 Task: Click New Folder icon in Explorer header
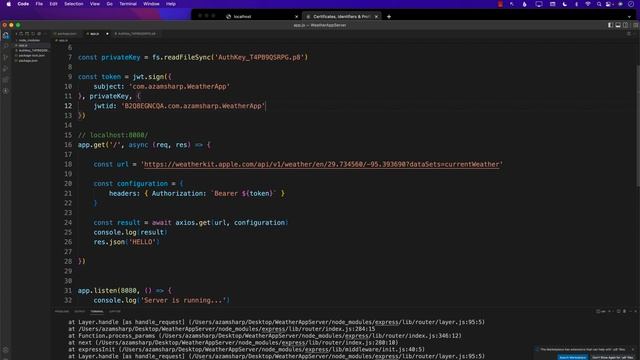point(27,34)
